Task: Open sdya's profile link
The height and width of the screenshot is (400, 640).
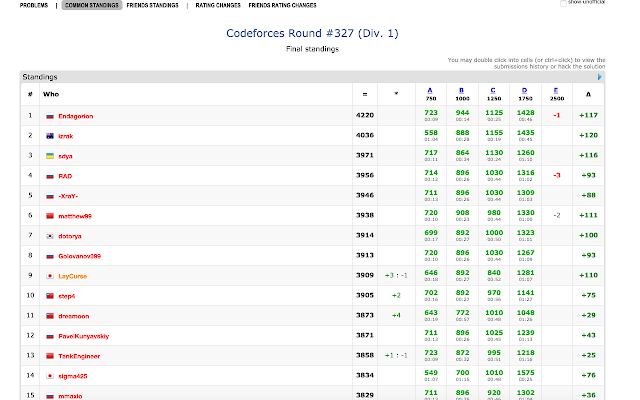Action: click(65, 156)
